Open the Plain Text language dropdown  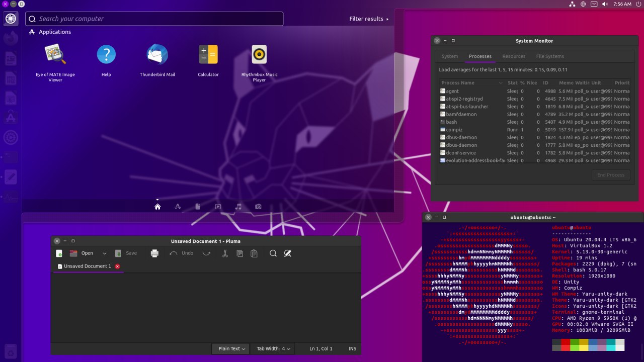[x=231, y=349]
